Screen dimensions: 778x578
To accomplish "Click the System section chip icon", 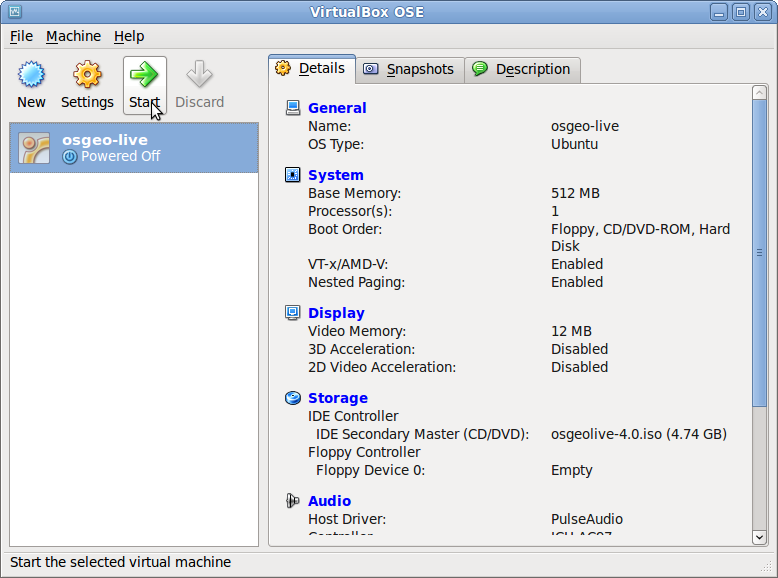I will click(293, 175).
